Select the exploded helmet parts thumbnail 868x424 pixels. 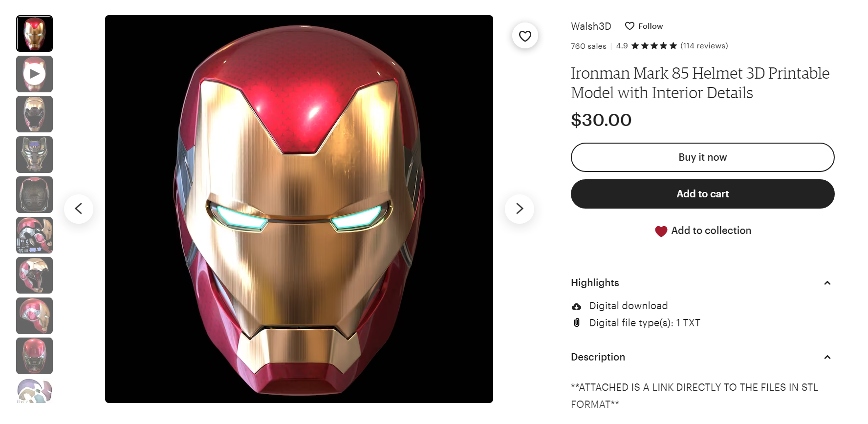pyautogui.click(x=34, y=235)
